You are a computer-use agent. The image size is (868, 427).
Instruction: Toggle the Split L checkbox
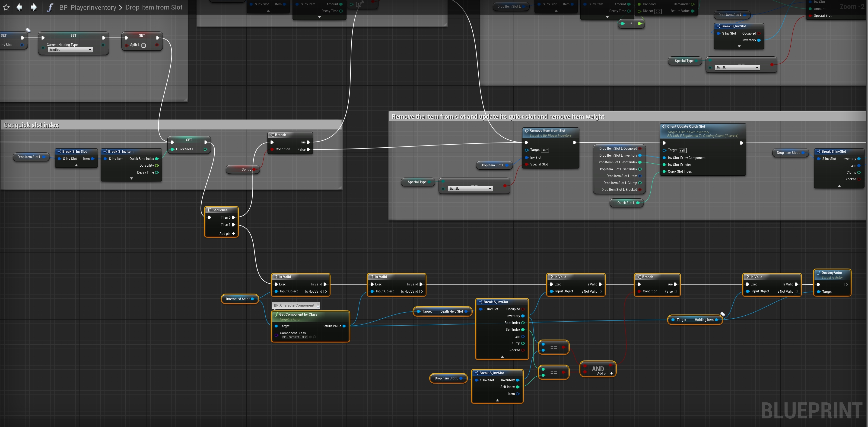pyautogui.click(x=143, y=45)
